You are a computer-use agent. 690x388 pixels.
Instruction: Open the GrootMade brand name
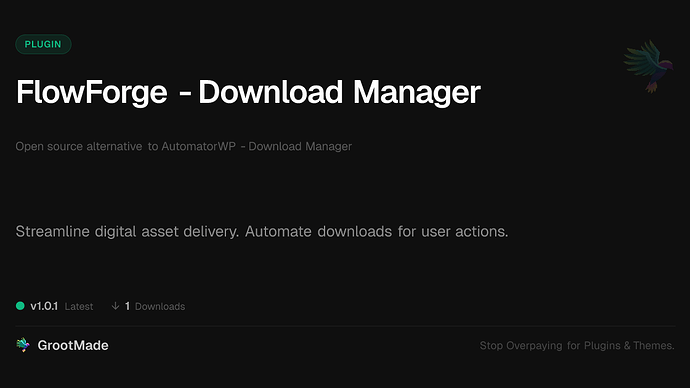[x=73, y=345]
